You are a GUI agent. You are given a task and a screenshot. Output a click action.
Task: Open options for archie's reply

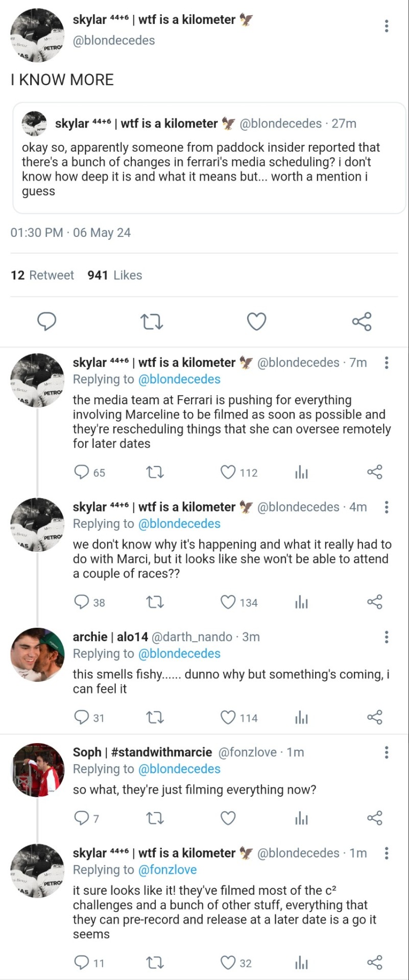pos(387,637)
